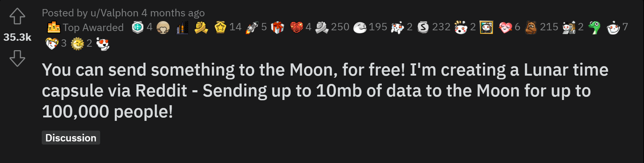The height and width of the screenshot is (163, 644).
Task: Open u/Valphon's profile link
Action: tap(114, 13)
